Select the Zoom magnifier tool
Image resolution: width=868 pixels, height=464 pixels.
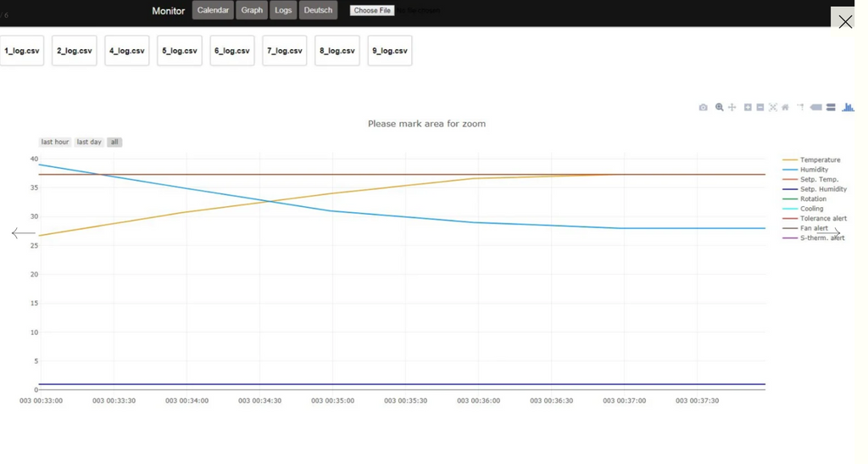click(x=719, y=108)
